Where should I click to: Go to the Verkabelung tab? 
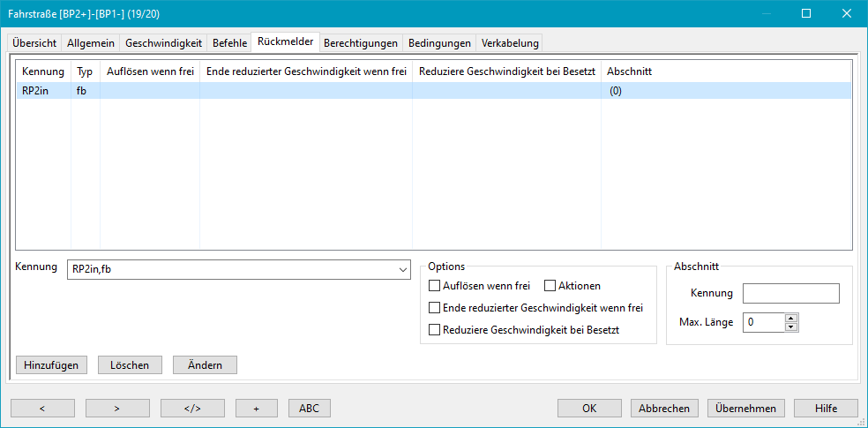[x=509, y=42]
